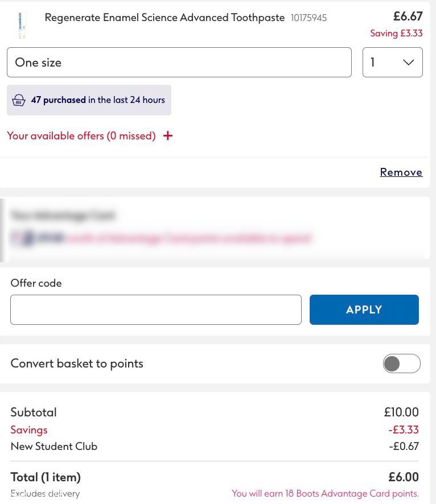Screen dimensions: 436x504
Task: Open Regenerate Enamel Science Advanced Toothpaste title
Action: coord(164,18)
